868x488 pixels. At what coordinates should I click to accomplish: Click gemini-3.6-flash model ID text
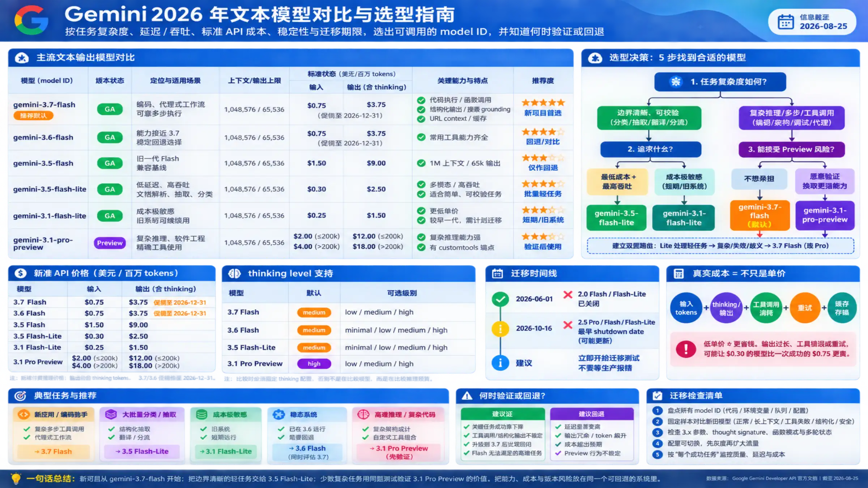[x=43, y=137]
